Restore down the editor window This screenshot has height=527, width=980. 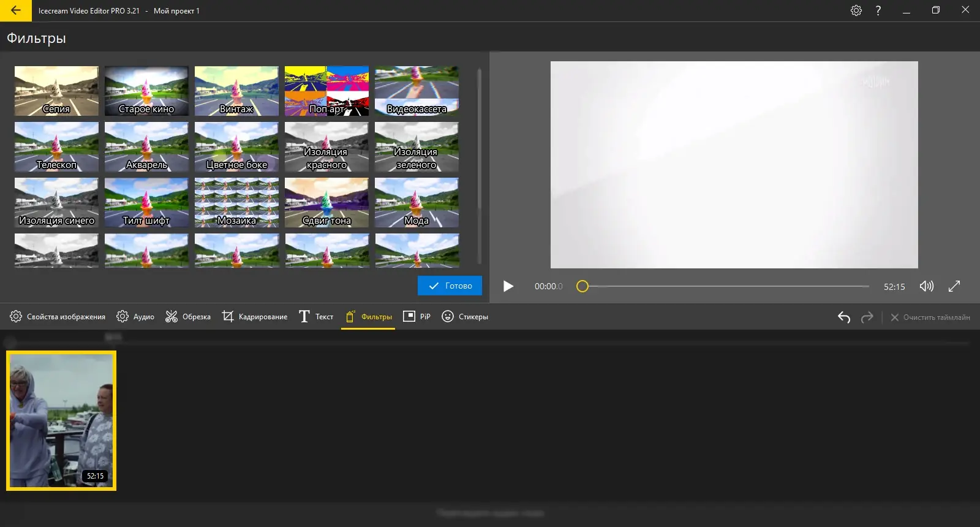(x=936, y=10)
